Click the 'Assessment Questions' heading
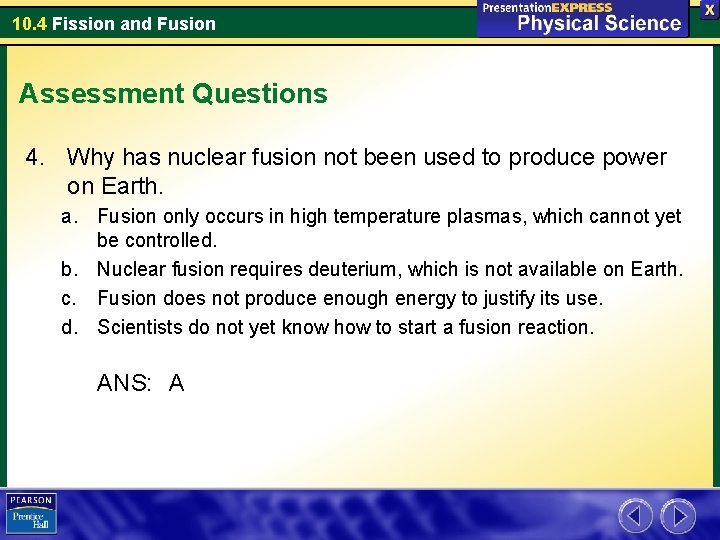The height and width of the screenshot is (540, 720). pos(173,93)
